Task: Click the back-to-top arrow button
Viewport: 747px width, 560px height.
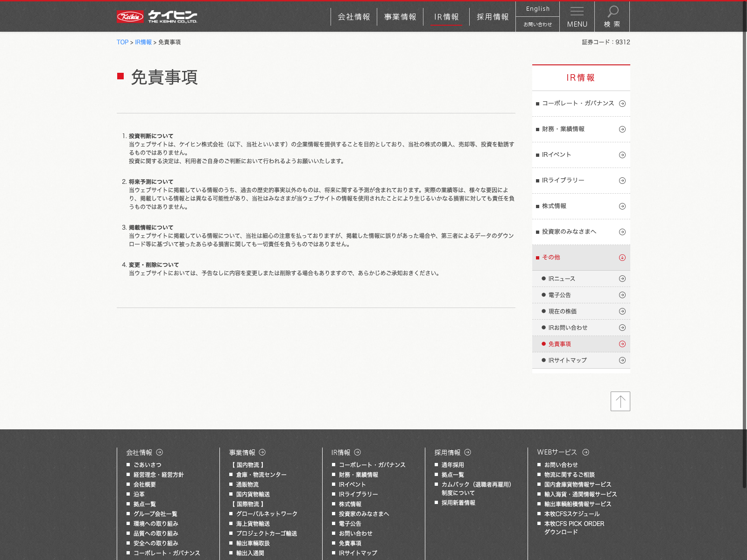Action: pyautogui.click(x=620, y=401)
